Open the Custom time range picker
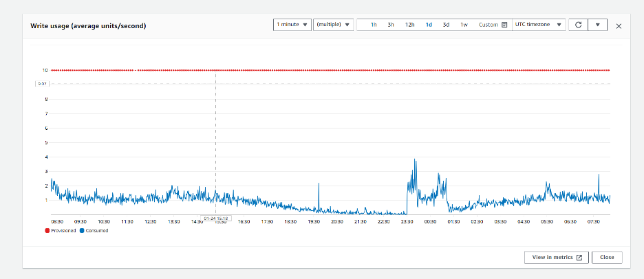The height and width of the screenshot is (279, 644). click(493, 25)
